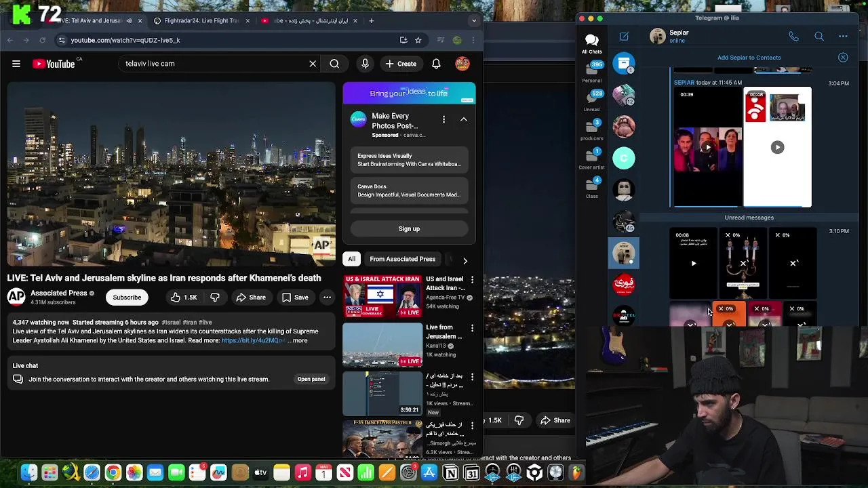Open Canva ad options menu
The image size is (868, 488).
tap(443, 119)
